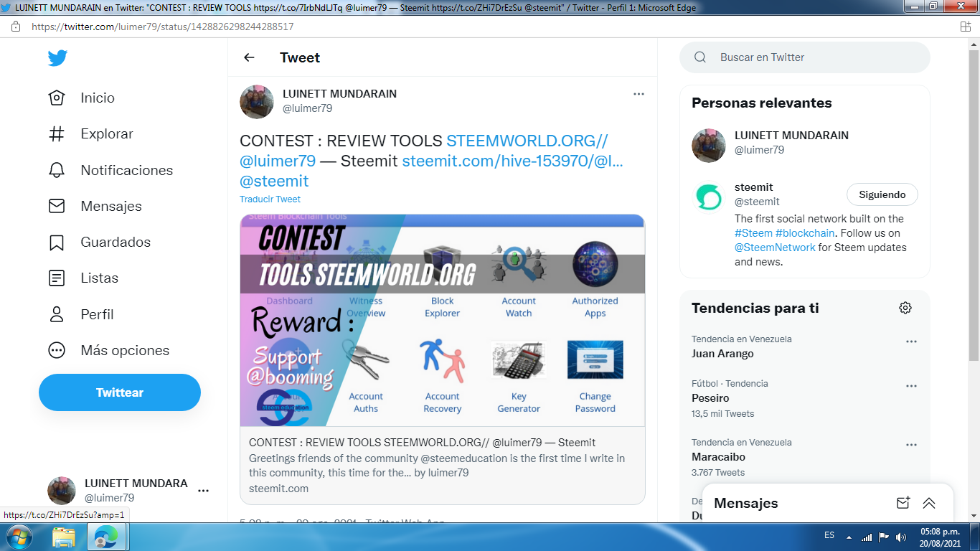
Task: Click the steemit name in Personas relevantes
Action: (x=754, y=187)
